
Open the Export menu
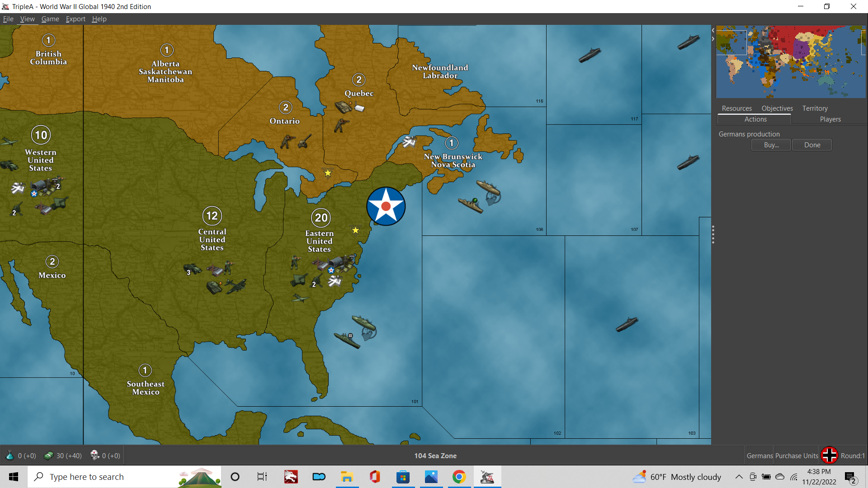(75, 19)
